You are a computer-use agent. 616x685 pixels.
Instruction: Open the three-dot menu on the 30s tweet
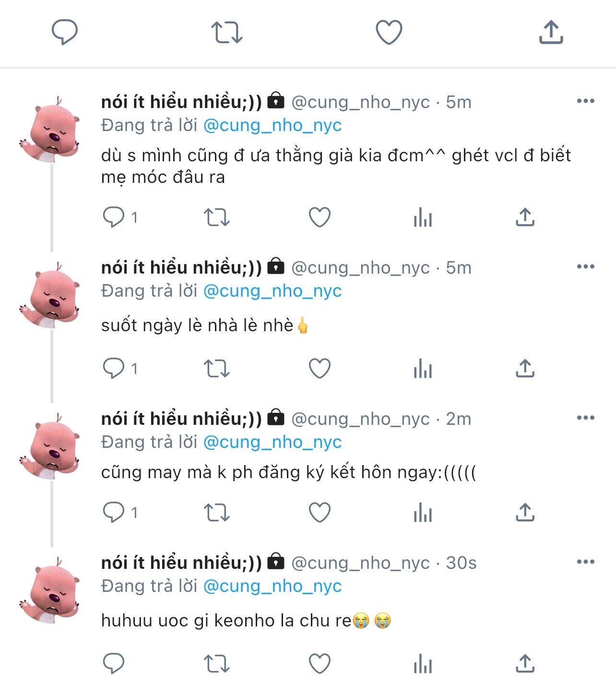[585, 562]
